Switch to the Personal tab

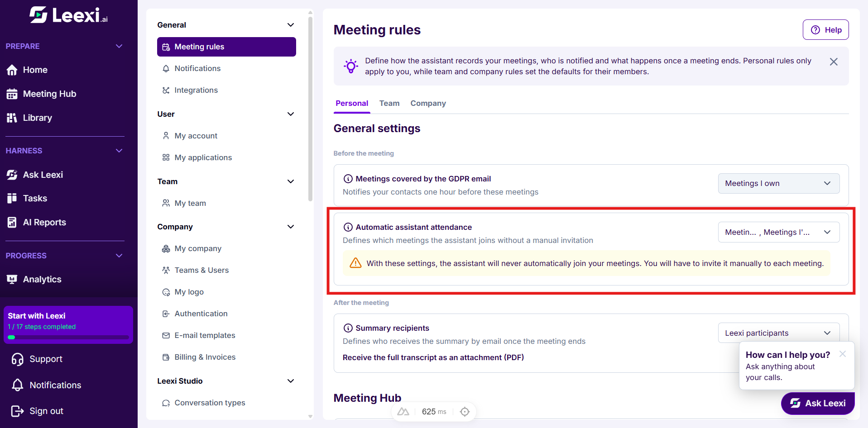click(352, 103)
